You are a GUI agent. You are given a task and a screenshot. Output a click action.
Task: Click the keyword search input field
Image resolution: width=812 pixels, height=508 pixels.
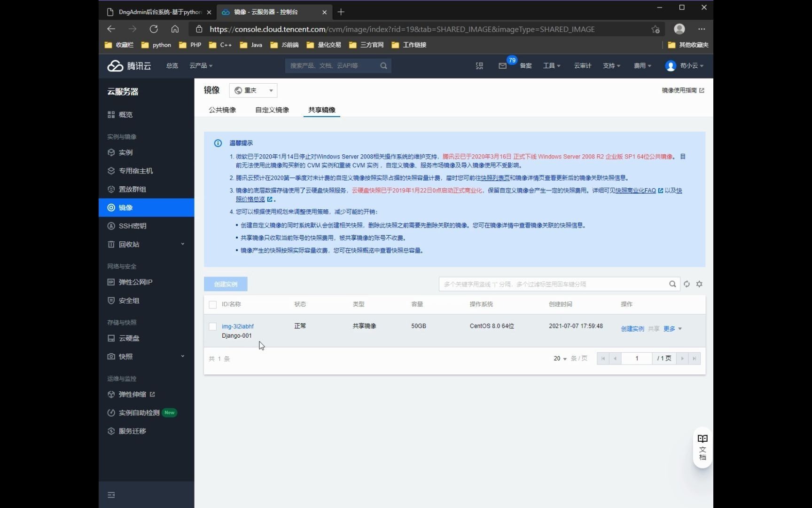540,284
